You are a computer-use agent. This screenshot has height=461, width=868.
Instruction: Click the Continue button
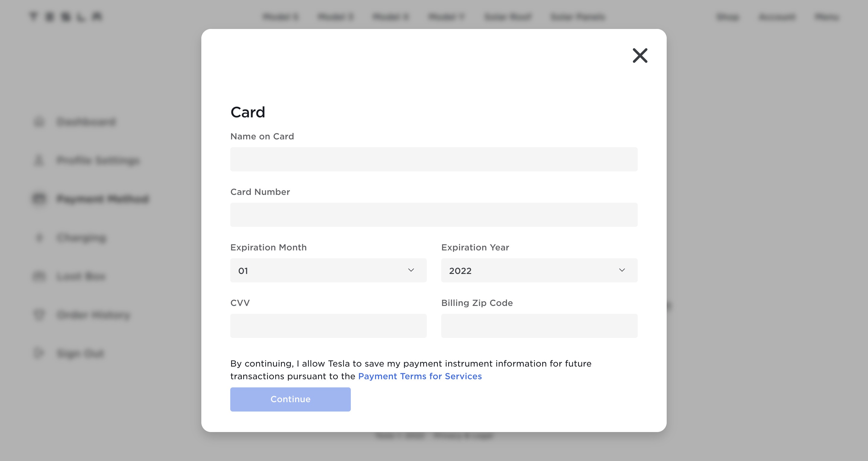290,399
